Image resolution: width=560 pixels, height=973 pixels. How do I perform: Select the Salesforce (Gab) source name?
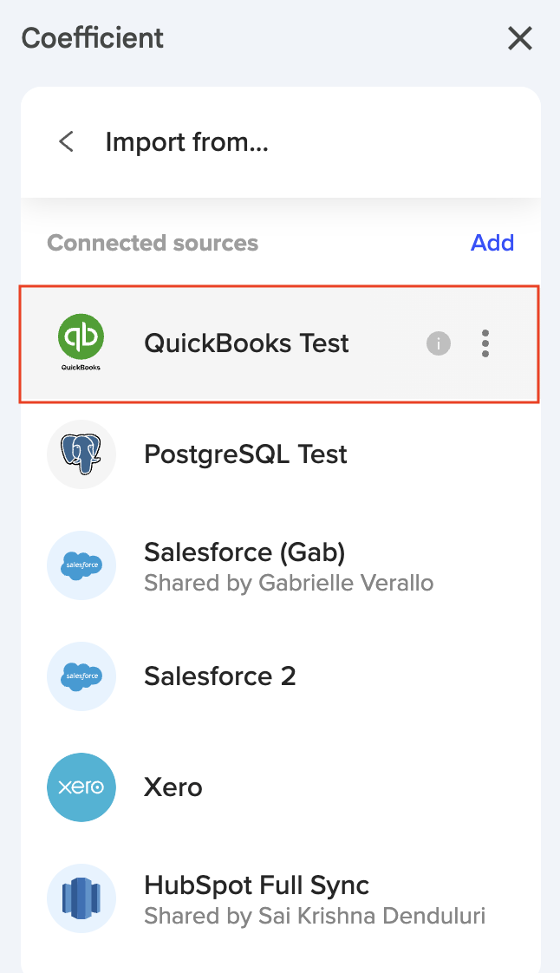[244, 552]
